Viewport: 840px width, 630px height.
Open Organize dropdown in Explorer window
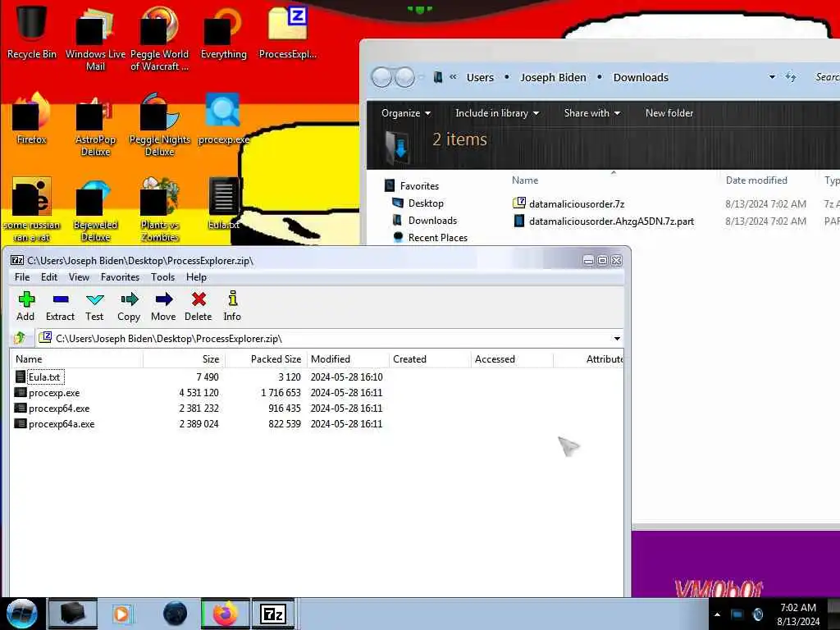click(x=405, y=113)
